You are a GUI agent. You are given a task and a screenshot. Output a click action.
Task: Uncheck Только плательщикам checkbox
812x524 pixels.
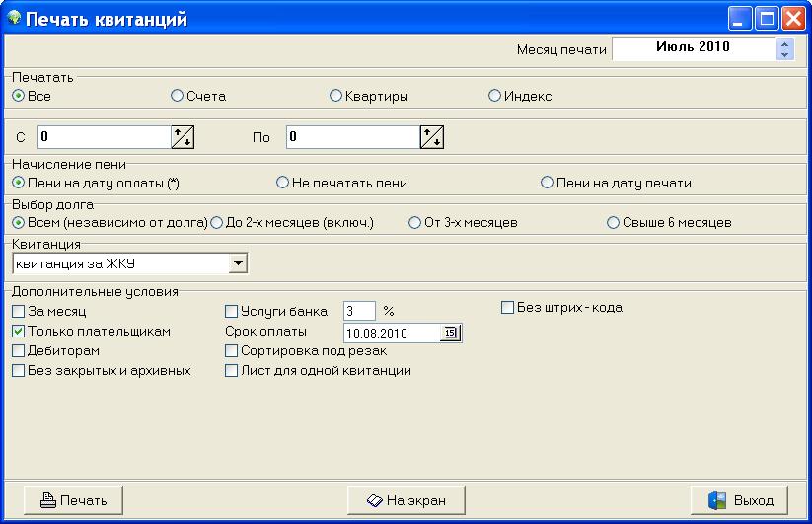19,332
